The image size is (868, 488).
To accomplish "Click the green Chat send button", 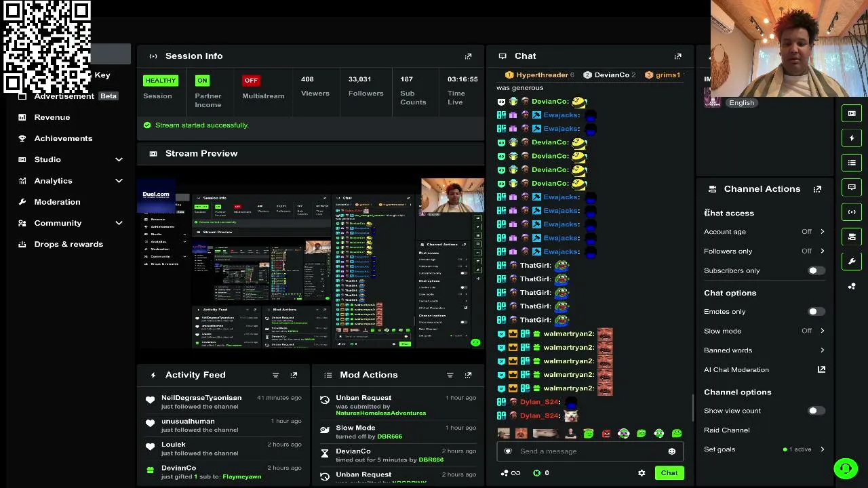I will click(669, 473).
